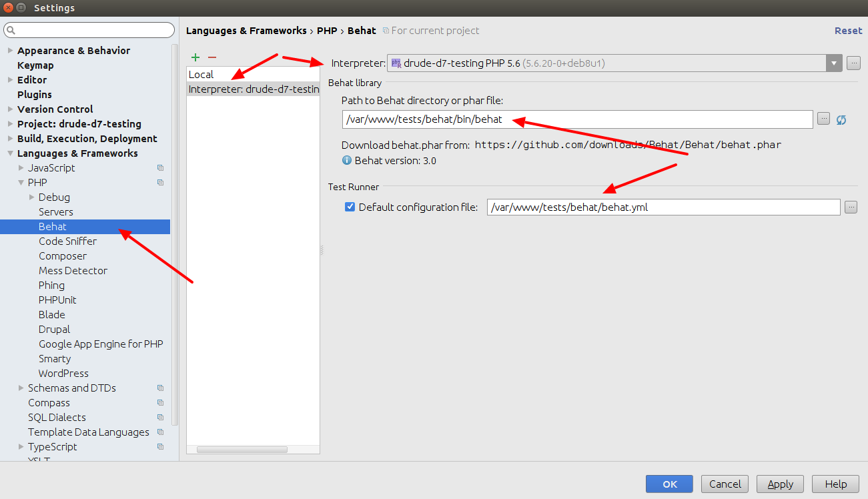Toggle Default configuration file checkbox
The height and width of the screenshot is (499, 868).
point(350,207)
